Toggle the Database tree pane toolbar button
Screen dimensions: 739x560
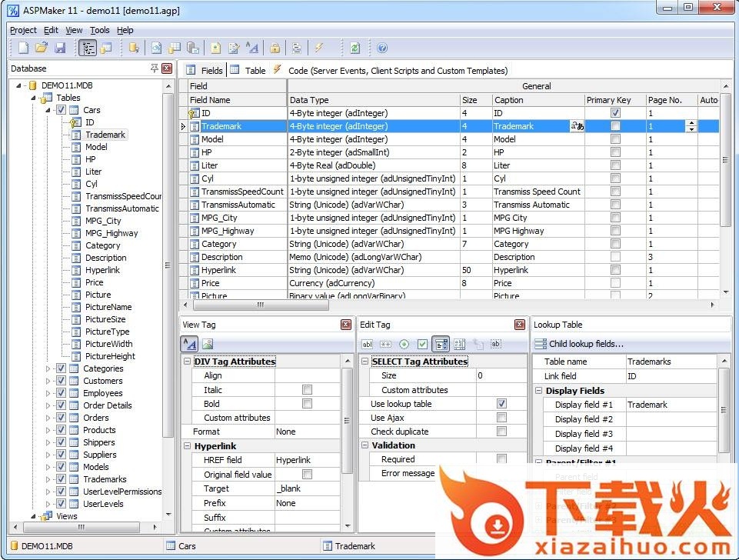[88, 48]
